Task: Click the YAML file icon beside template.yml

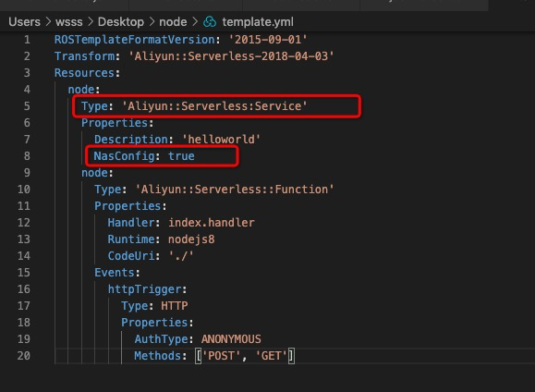Action: click(210, 22)
